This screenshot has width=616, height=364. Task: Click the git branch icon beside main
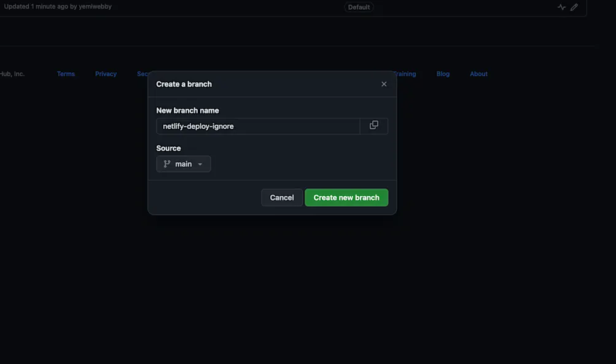click(x=166, y=163)
